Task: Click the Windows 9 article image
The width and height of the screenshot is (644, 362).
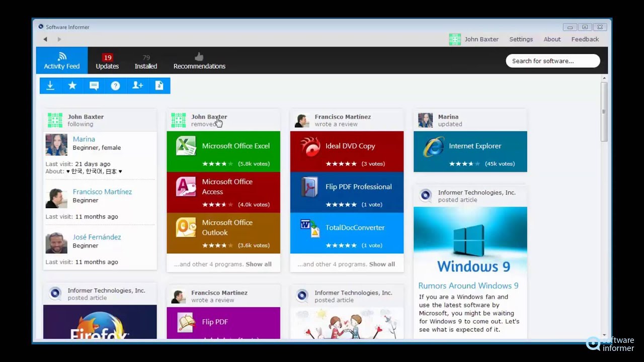Action: click(x=470, y=242)
